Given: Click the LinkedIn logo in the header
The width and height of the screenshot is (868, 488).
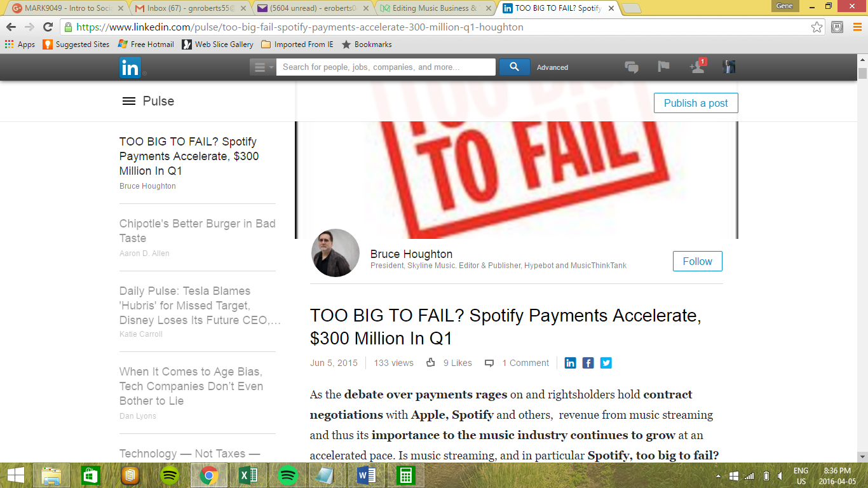Looking at the screenshot, I should click(x=130, y=67).
